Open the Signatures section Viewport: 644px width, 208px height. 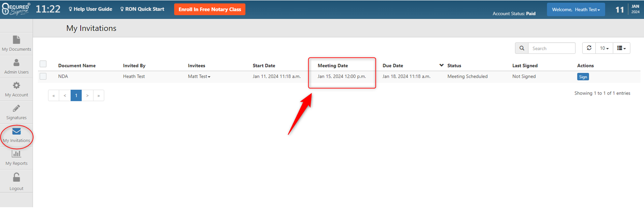point(16,112)
